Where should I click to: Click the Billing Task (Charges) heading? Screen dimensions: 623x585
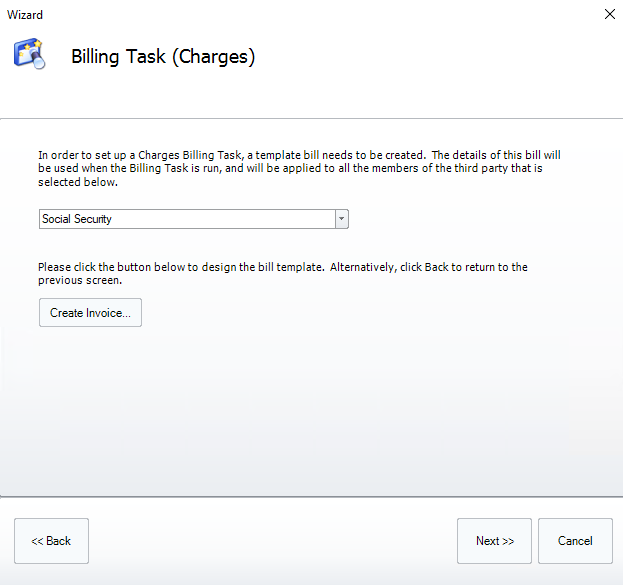pos(163,57)
